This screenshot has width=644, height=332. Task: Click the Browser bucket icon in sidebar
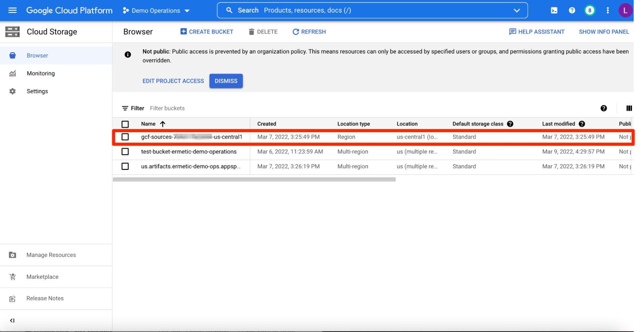tap(13, 55)
